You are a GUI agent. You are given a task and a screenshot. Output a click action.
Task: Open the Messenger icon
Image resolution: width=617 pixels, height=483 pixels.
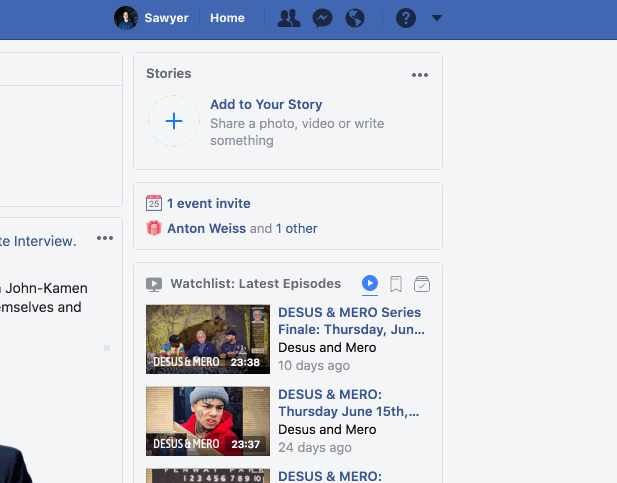tap(322, 18)
